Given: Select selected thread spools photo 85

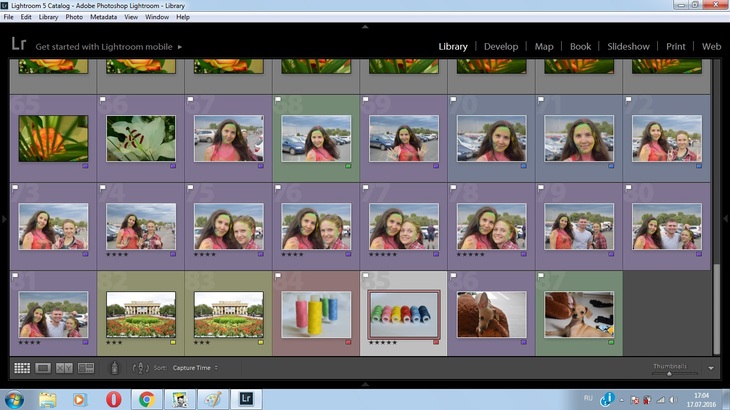Looking at the screenshot, I should [x=404, y=315].
